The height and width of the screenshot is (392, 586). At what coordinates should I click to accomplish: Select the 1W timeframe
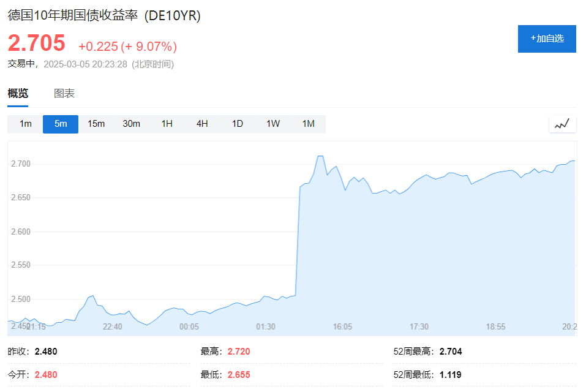point(272,123)
